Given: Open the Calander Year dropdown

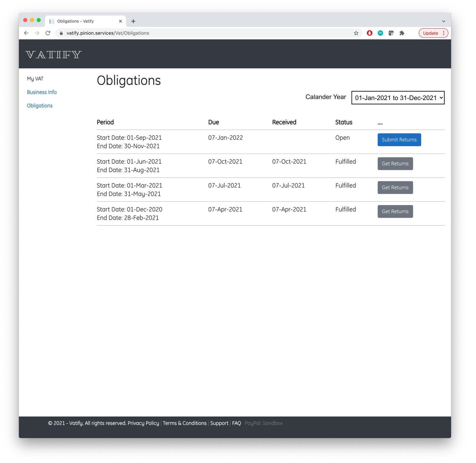Looking at the screenshot, I should pos(398,98).
